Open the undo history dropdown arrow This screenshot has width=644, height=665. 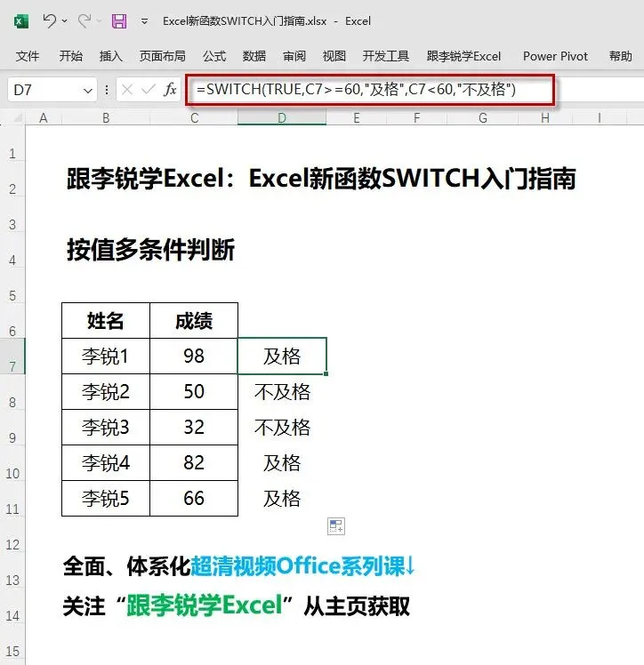tap(64, 20)
